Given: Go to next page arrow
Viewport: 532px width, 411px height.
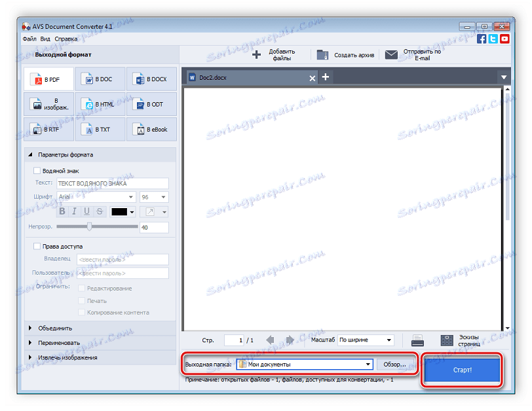Looking at the screenshot, I should coord(290,340).
